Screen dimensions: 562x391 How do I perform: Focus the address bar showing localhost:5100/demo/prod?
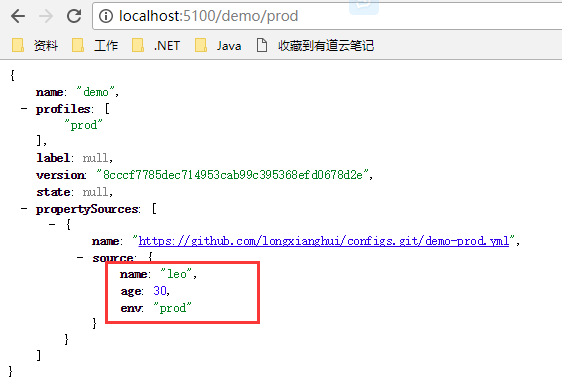tap(327, 16)
